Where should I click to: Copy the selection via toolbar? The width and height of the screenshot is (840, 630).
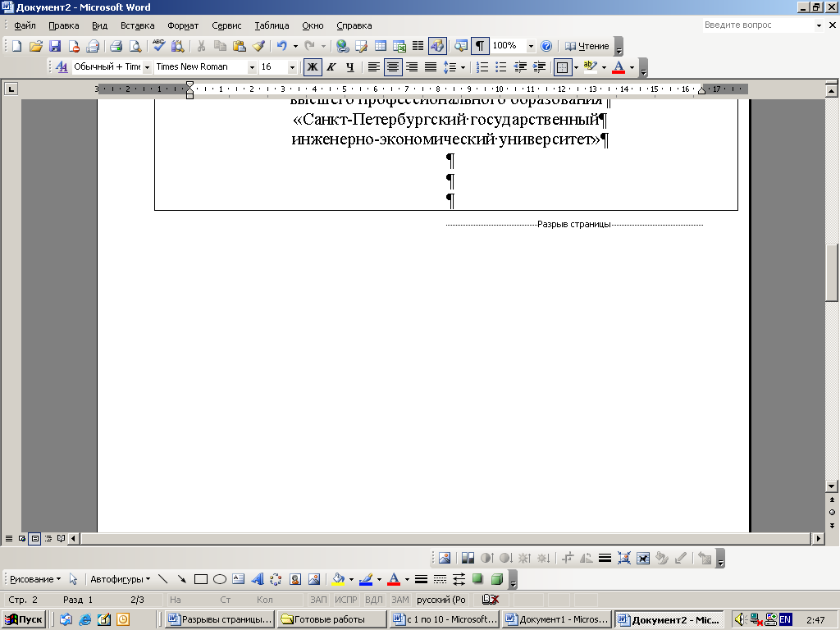coord(220,46)
